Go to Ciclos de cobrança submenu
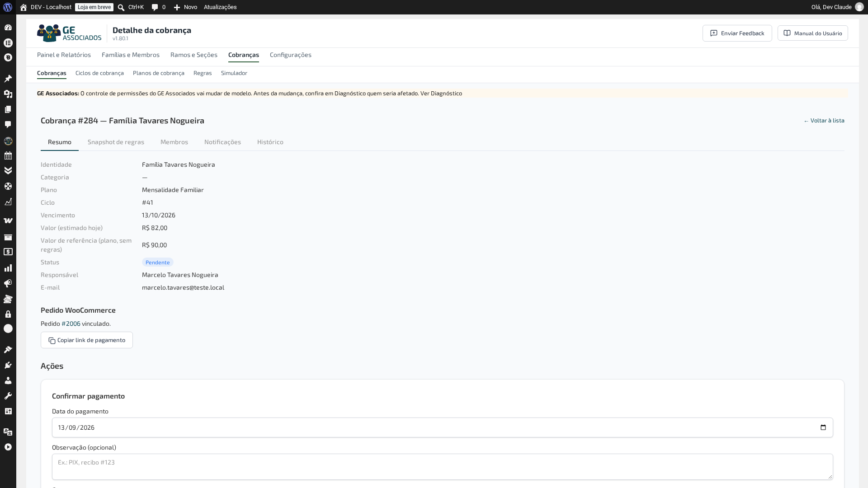This screenshot has height=488, width=868. (x=99, y=73)
